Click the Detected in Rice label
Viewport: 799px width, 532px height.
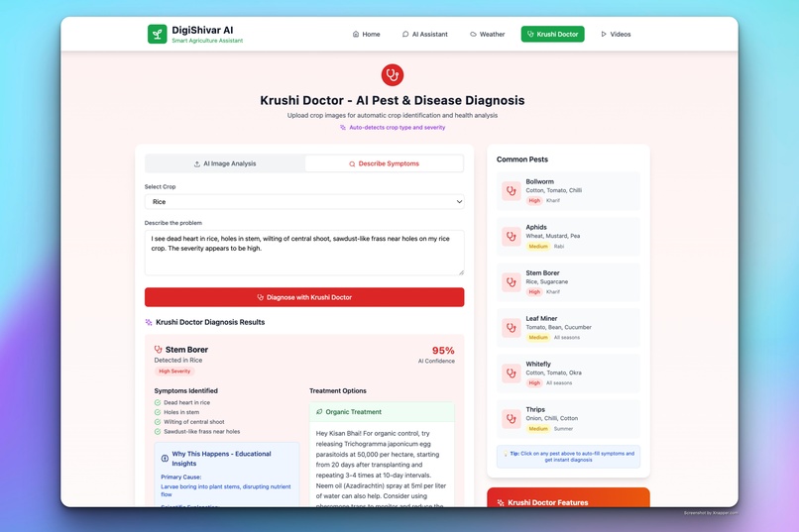click(x=178, y=360)
